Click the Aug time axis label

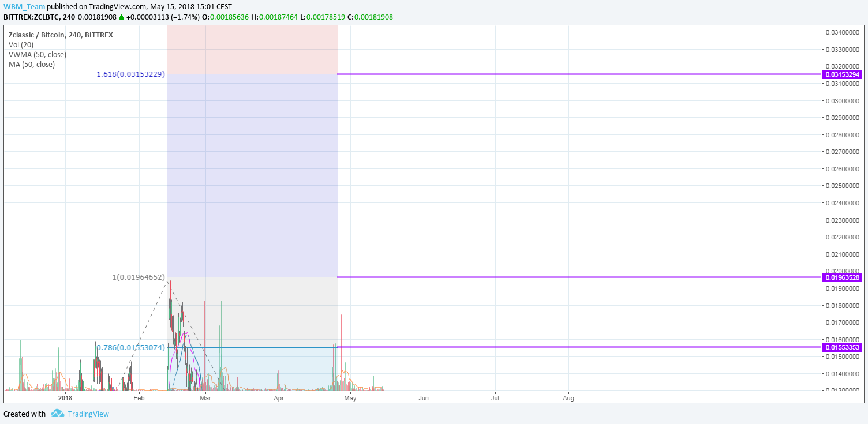click(x=568, y=397)
